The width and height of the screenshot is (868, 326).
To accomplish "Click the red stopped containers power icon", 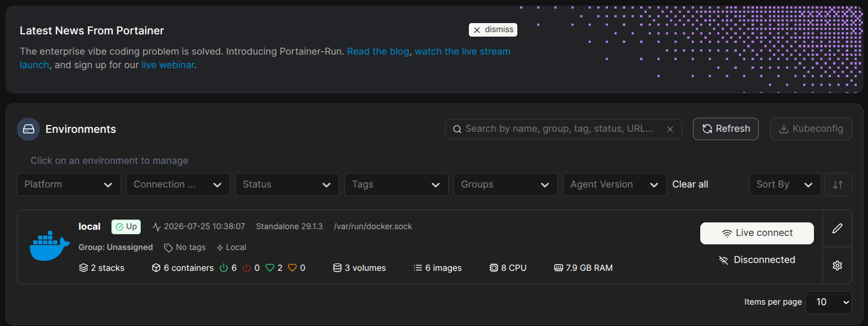I will pyautogui.click(x=247, y=268).
